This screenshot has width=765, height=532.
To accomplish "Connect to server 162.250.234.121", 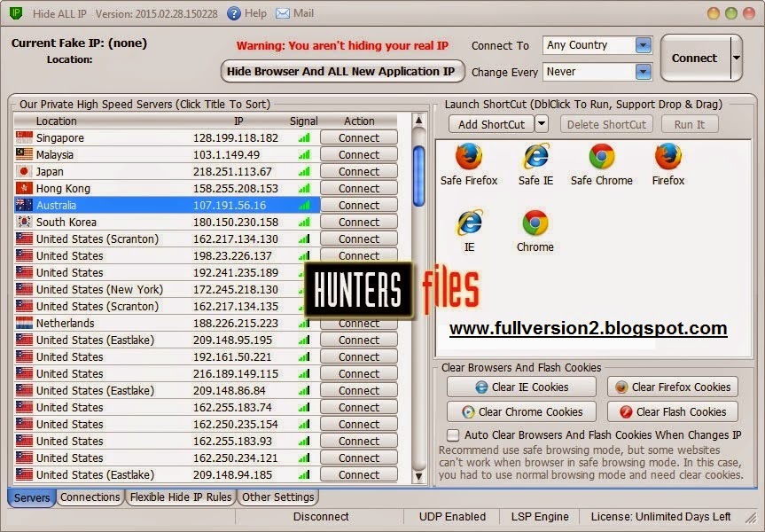I will [359, 458].
